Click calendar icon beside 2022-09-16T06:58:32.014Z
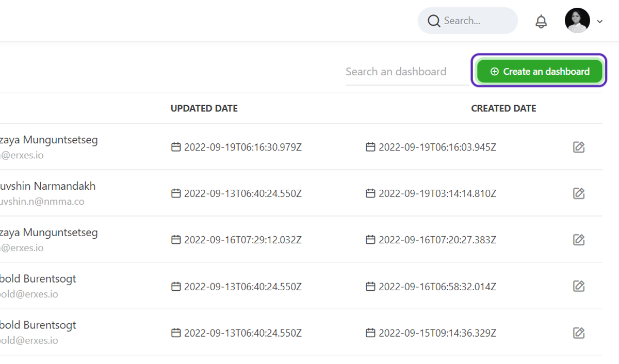 (x=370, y=286)
